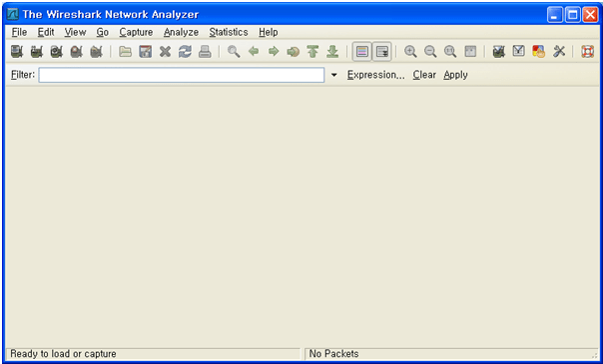
Task: Go back in packet history arrow
Action: click(x=254, y=51)
